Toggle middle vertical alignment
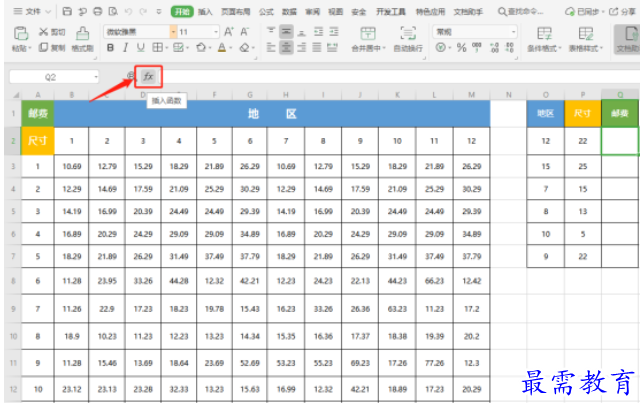 click(286, 32)
